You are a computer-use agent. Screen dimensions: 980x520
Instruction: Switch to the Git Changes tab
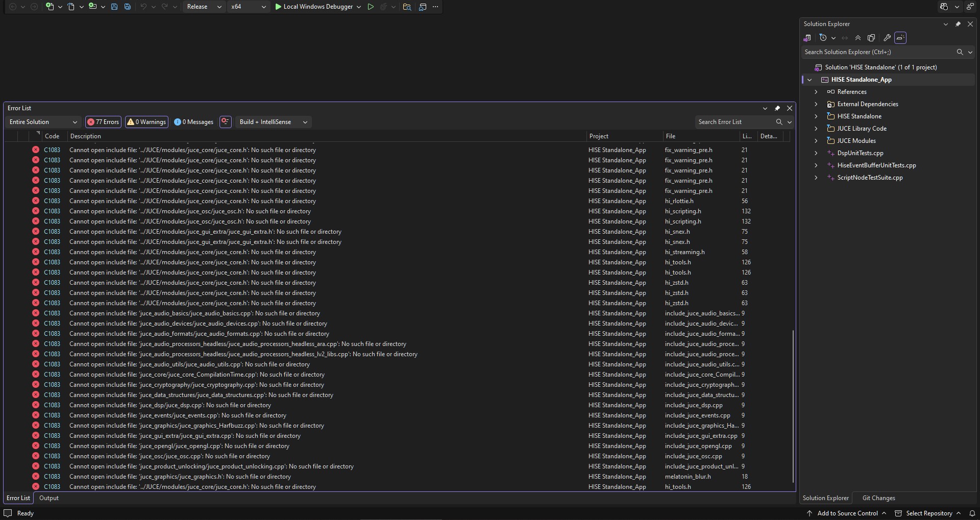(x=878, y=498)
